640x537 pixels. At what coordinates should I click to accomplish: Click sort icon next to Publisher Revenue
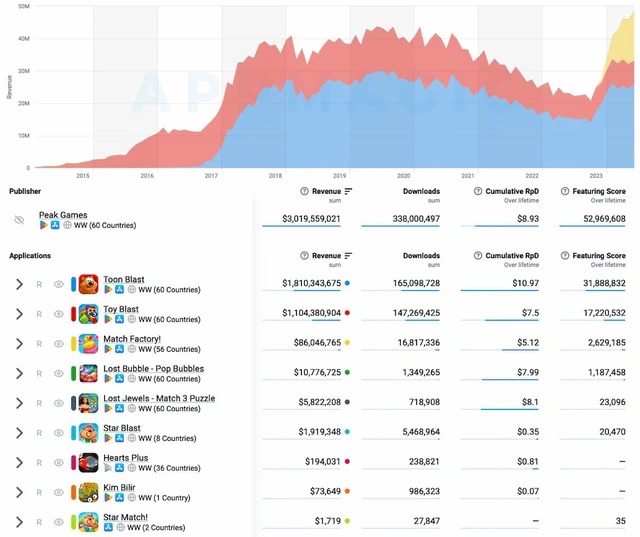pos(348,191)
